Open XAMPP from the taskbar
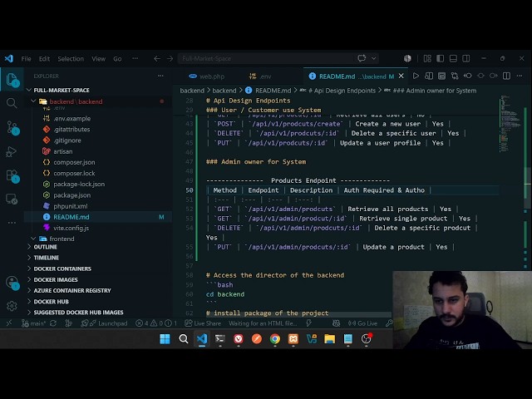Image resolution: width=532 pixels, height=399 pixels. point(293,338)
